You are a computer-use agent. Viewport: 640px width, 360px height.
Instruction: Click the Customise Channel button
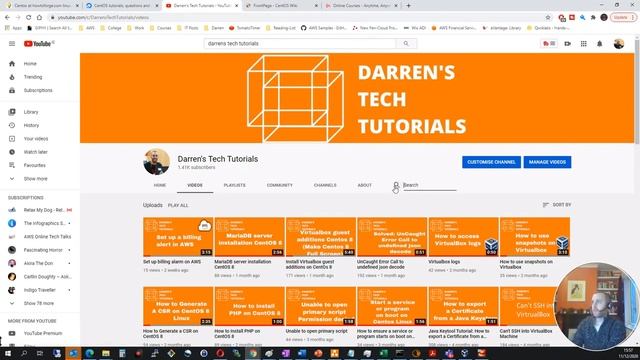coord(491,162)
